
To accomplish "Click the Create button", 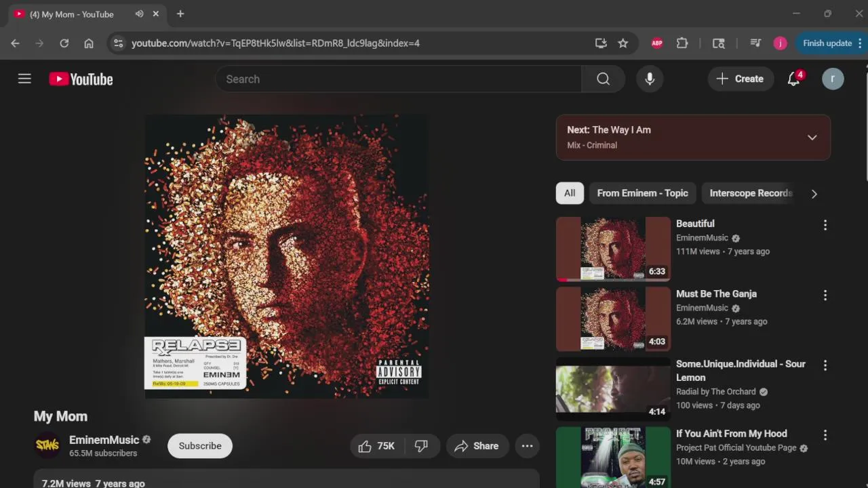I will 740,79.
